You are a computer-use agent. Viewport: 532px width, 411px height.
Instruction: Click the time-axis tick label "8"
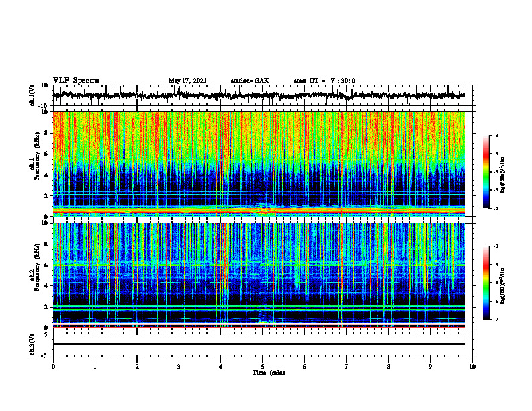(x=388, y=367)
